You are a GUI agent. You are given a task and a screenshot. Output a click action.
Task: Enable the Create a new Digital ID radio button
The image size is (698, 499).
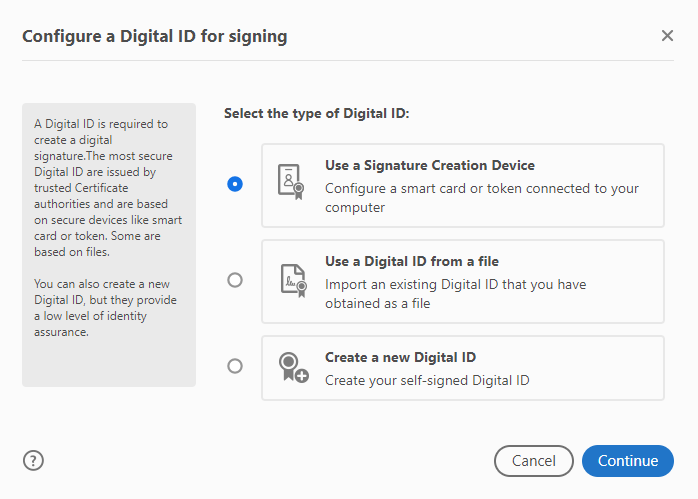coord(235,366)
